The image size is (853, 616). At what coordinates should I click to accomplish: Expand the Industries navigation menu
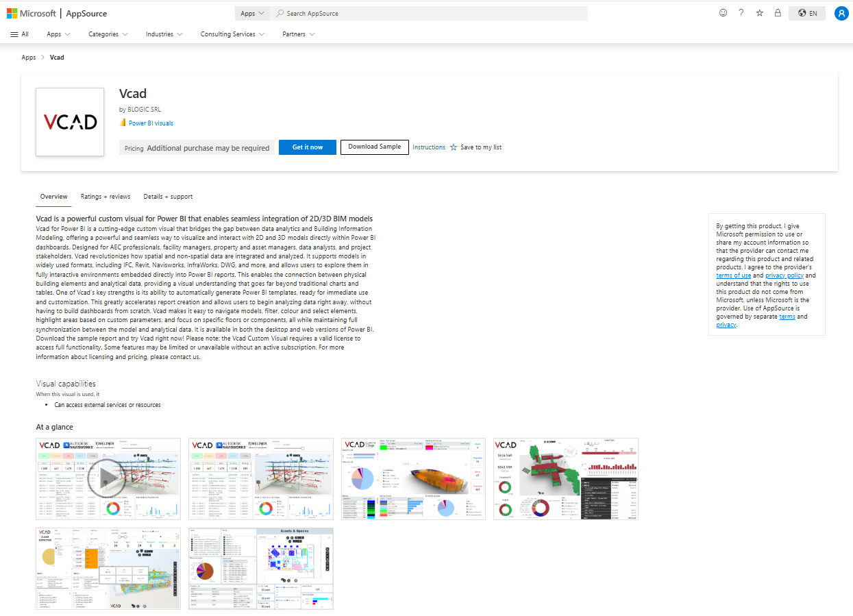164,34
